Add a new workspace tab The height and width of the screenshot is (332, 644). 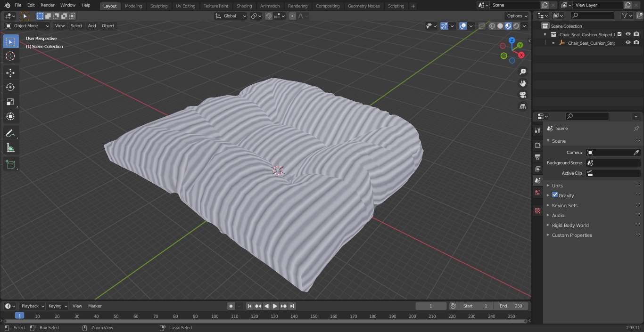[413, 6]
